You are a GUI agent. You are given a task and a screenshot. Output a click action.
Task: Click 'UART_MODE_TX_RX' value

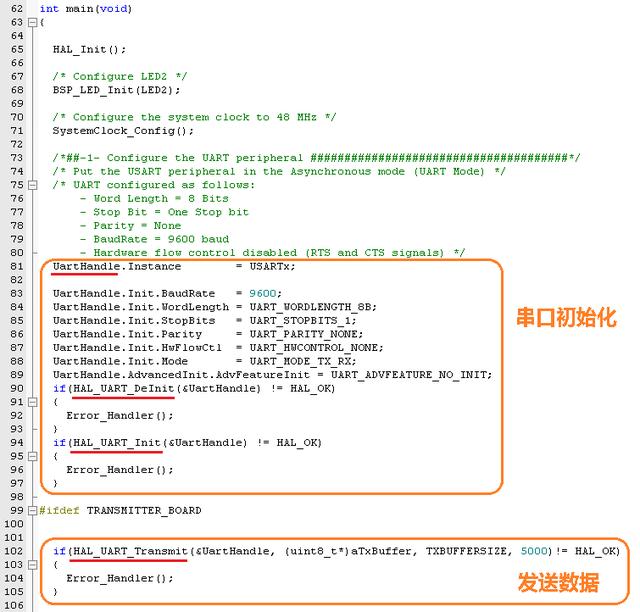[300, 361]
